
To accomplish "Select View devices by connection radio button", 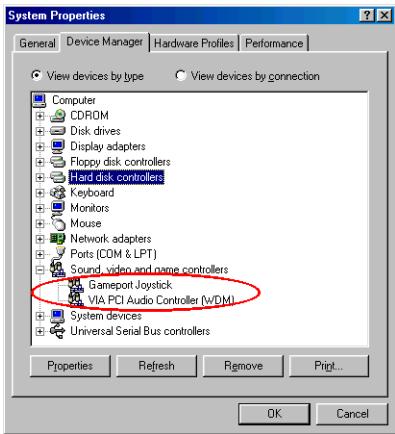I will click(x=180, y=76).
